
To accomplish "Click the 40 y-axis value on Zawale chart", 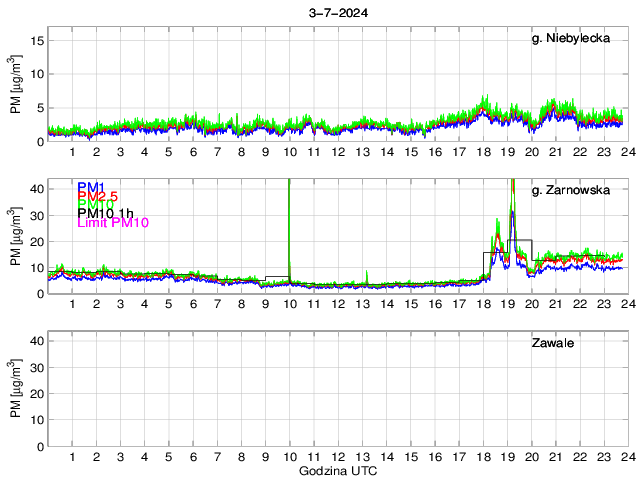I will (x=35, y=341).
